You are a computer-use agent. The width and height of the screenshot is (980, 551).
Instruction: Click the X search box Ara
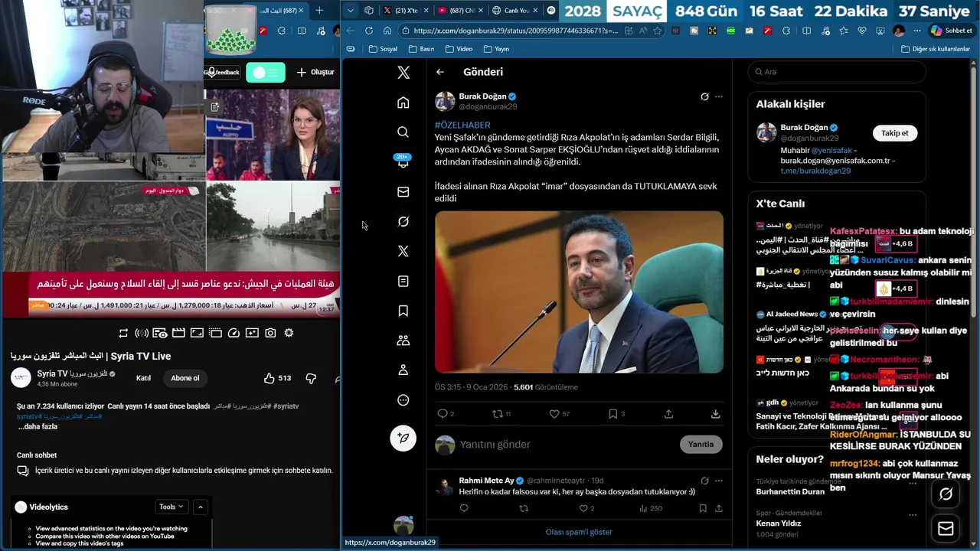click(x=837, y=72)
